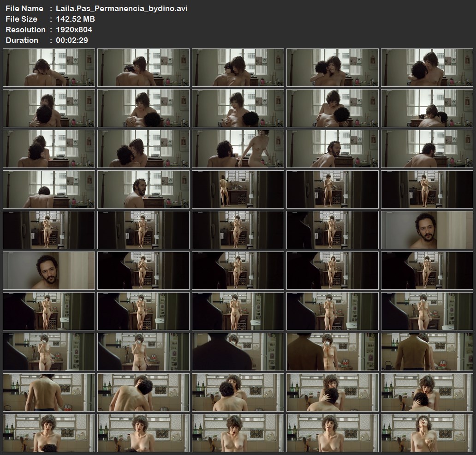Viewport: 476px width, 455px height.
Task: Click the first thumbnail in the bottom row
Action: pos(49,433)
